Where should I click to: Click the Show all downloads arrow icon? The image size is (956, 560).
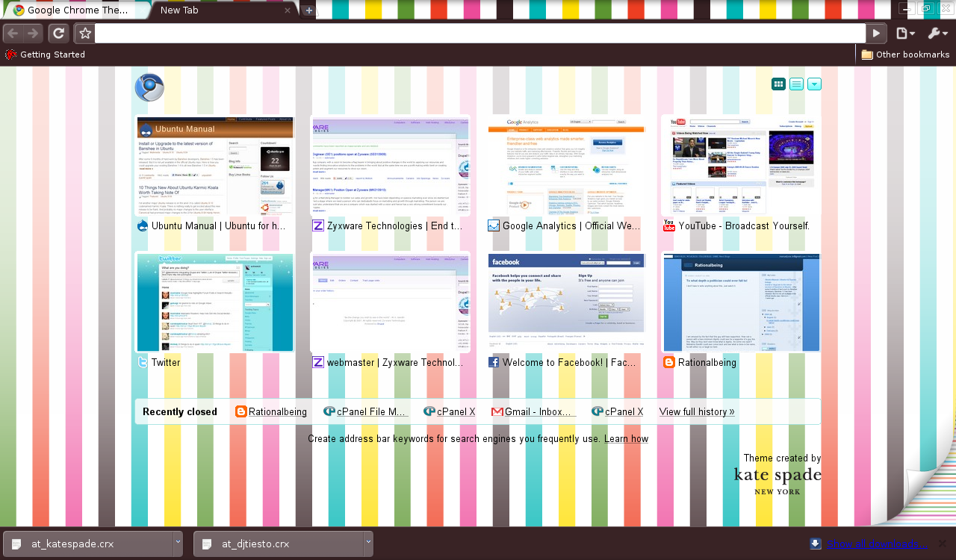click(813, 544)
